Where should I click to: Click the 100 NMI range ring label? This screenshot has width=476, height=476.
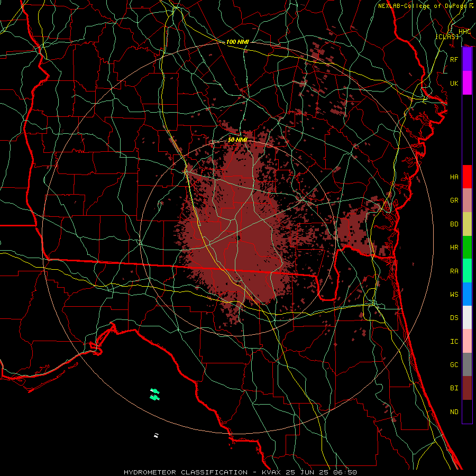(x=237, y=42)
